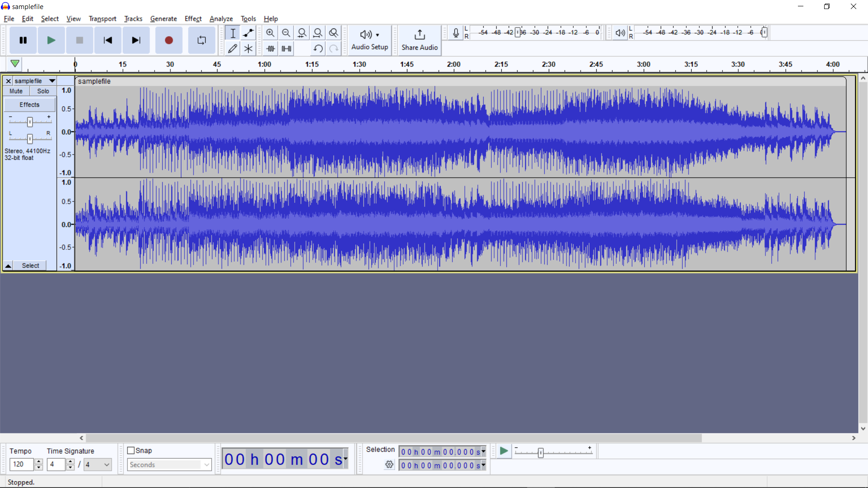This screenshot has width=868, height=488.
Task: Zoom in on the waveform
Action: [x=270, y=33]
